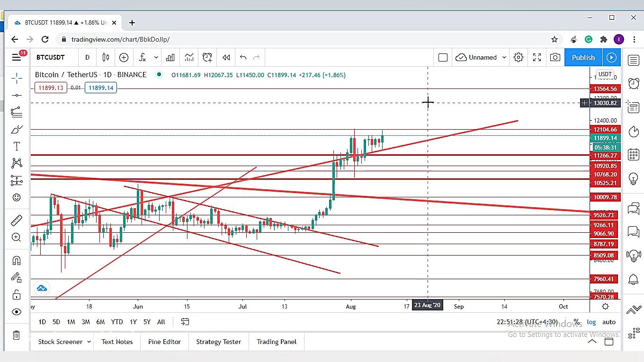Image resolution: width=644 pixels, height=362 pixels.
Task: Click the Publish button
Action: point(583,57)
